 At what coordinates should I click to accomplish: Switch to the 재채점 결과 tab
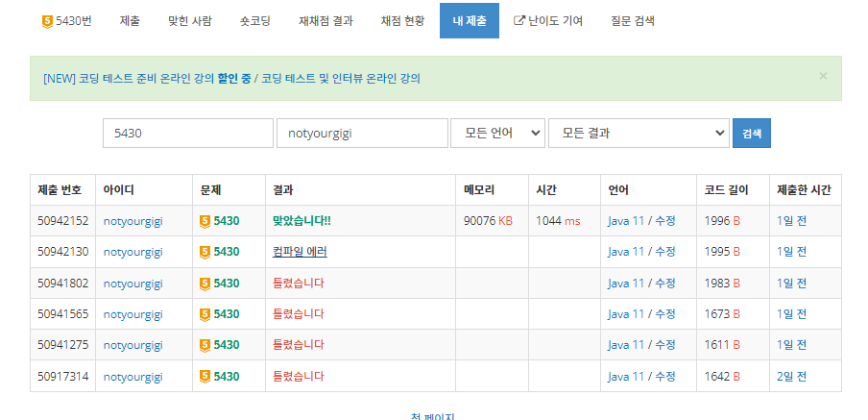point(326,21)
